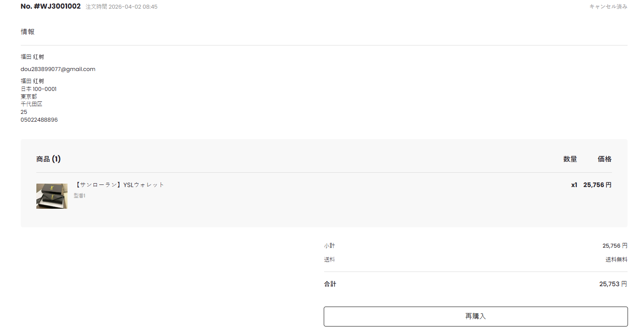The height and width of the screenshot is (333, 644).
Task: Click the 情報 section heading
Action: point(28,32)
